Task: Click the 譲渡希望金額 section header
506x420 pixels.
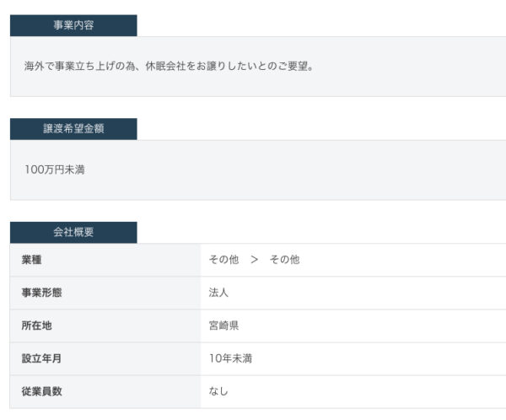Action: (x=73, y=129)
